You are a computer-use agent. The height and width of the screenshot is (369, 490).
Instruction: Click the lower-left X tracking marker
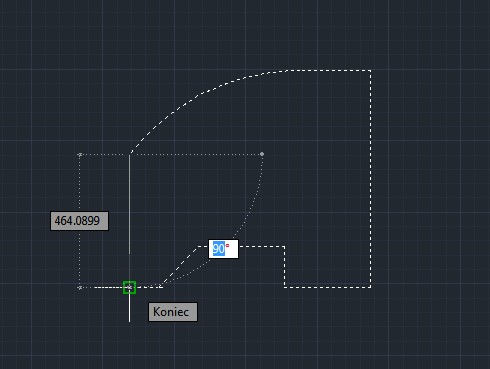click(80, 287)
